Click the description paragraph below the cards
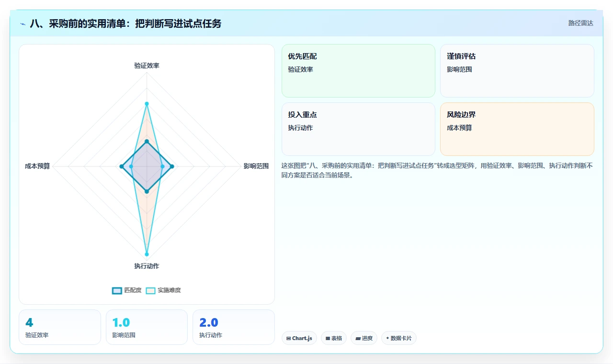Image resolution: width=613 pixels, height=364 pixels. [437, 170]
